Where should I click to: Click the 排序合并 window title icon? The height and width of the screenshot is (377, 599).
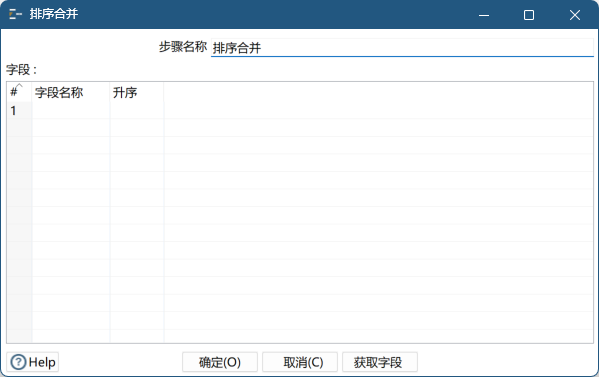pos(15,15)
